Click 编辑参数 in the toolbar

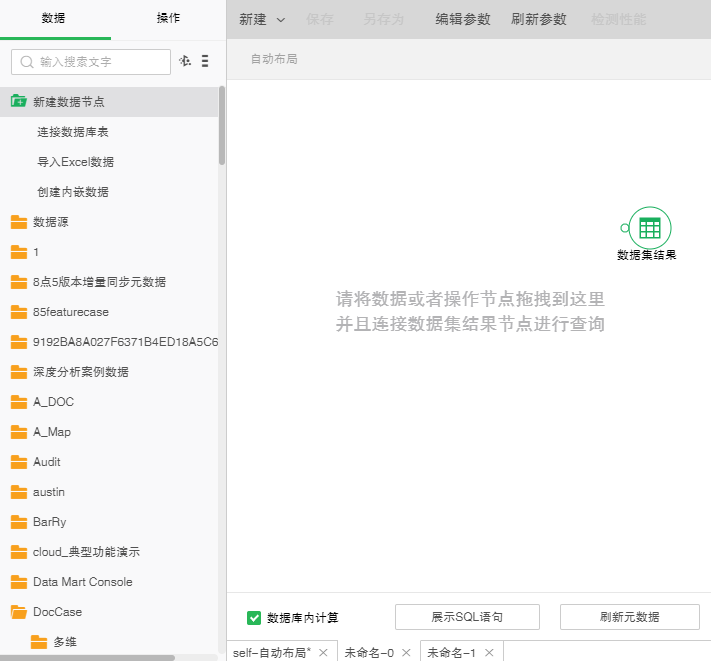[x=463, y=19]
